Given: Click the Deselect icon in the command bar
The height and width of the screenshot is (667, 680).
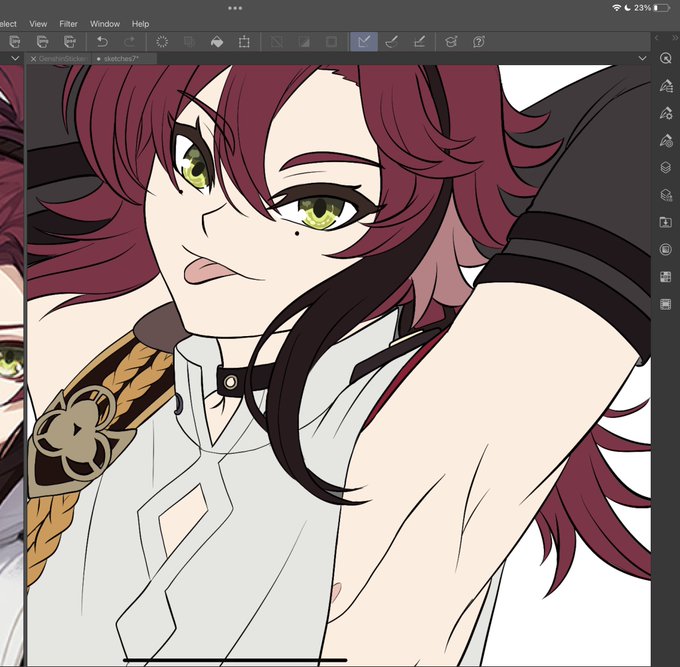Looking at the screenshot, I should (x=277, y=42).
